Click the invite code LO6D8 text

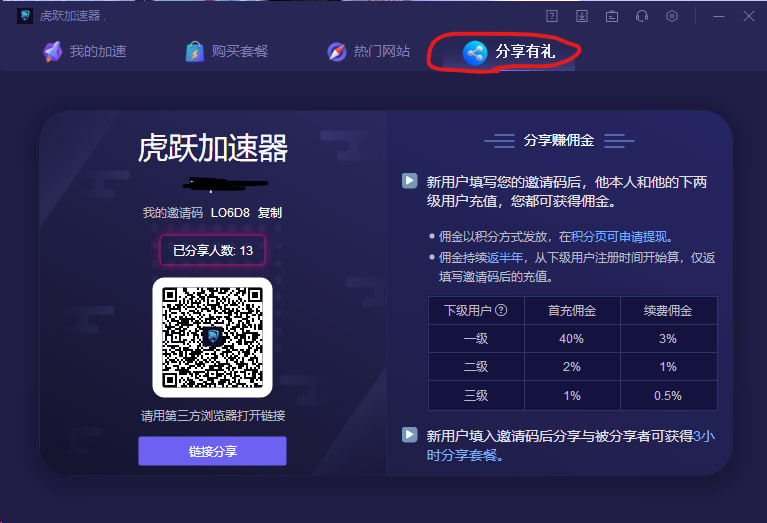230,213
